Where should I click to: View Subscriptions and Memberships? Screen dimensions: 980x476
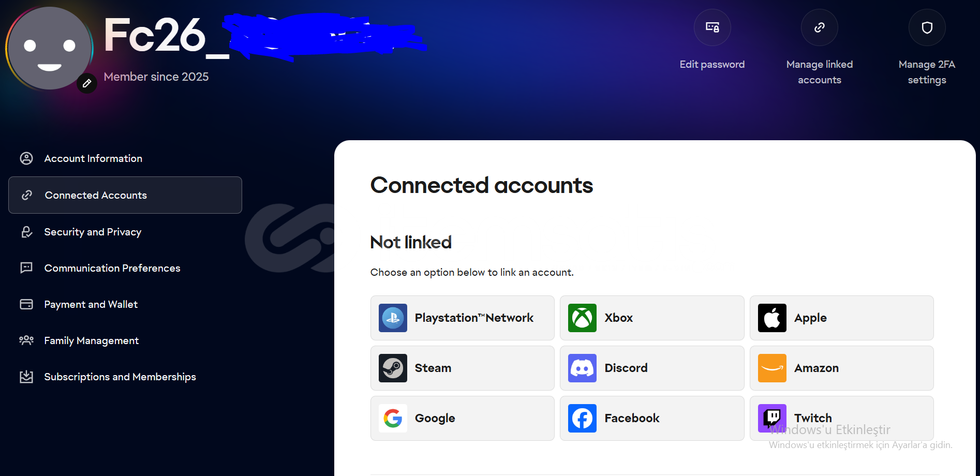(x=120, y=377)
